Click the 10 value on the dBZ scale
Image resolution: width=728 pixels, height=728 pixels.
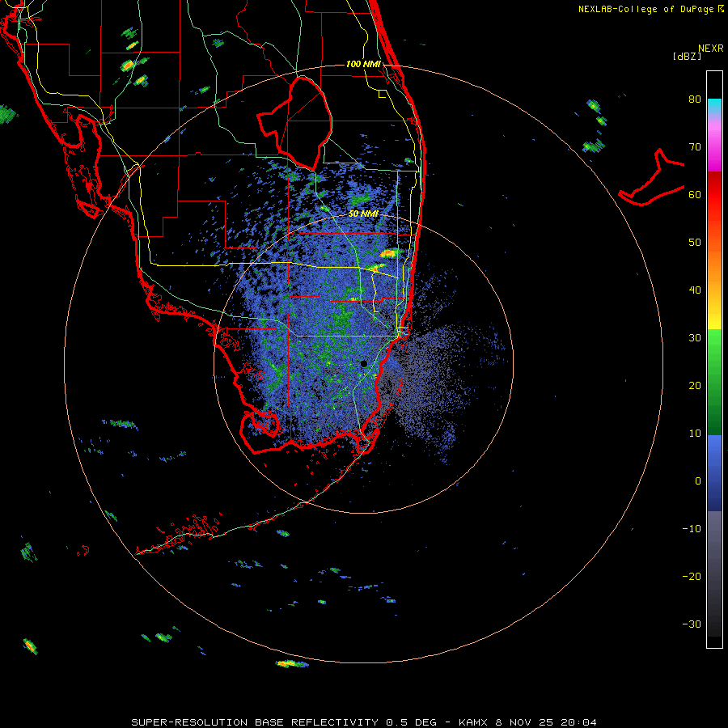695,434
